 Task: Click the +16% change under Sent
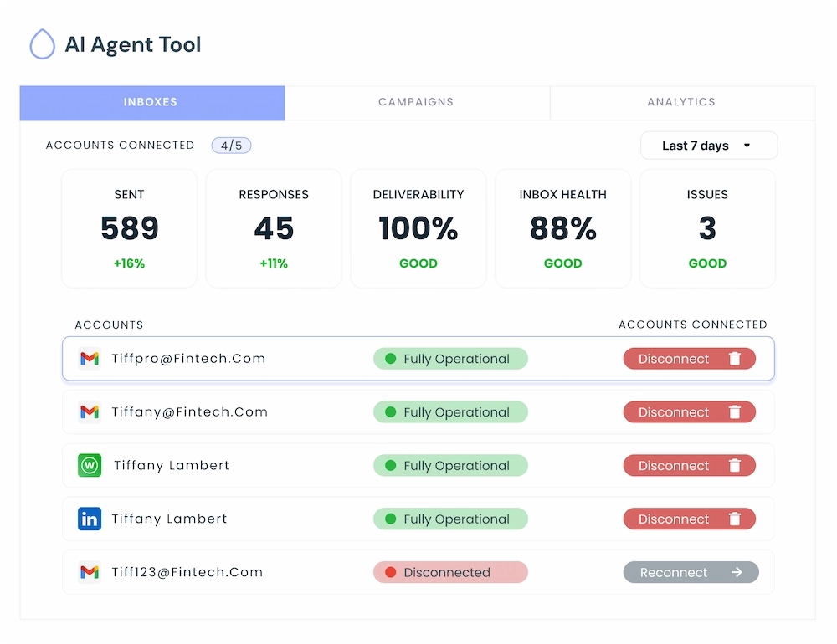click(x=129, y=263)
